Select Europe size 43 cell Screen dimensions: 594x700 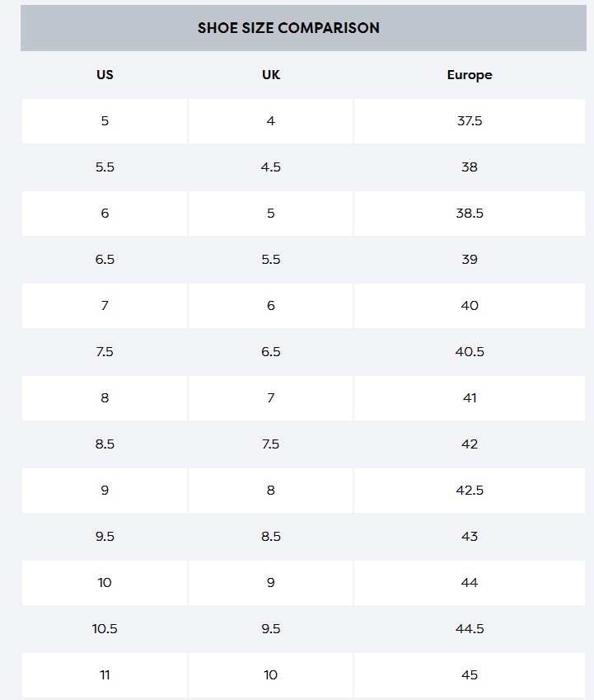pyautogui.click(x=470, y=537)
